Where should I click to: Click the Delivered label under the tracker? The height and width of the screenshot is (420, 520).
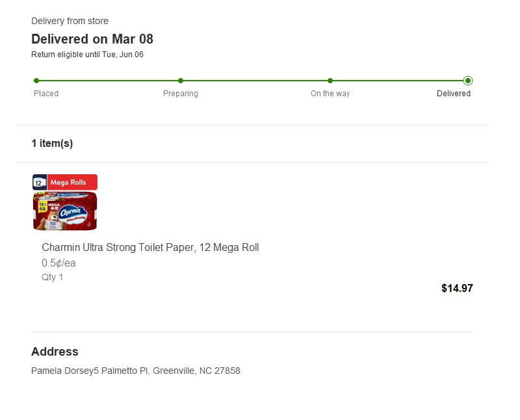tap(454, 94)
